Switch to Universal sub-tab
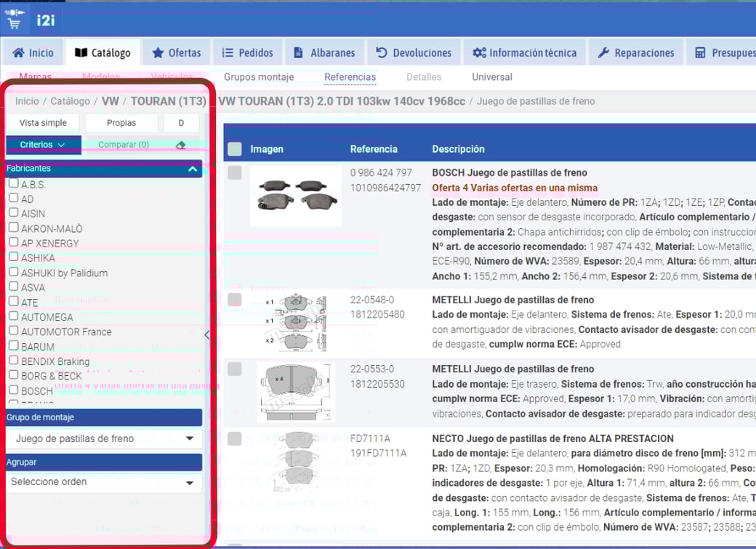The width and height of the screenshot is (756, 549). pyautogui.click(x=492, y=76)
